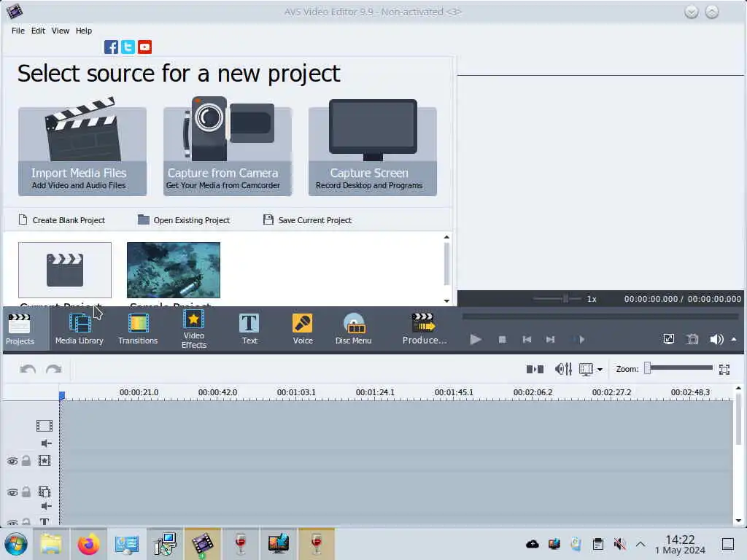Open the AVS YouTube channel icon

(145, 47)
